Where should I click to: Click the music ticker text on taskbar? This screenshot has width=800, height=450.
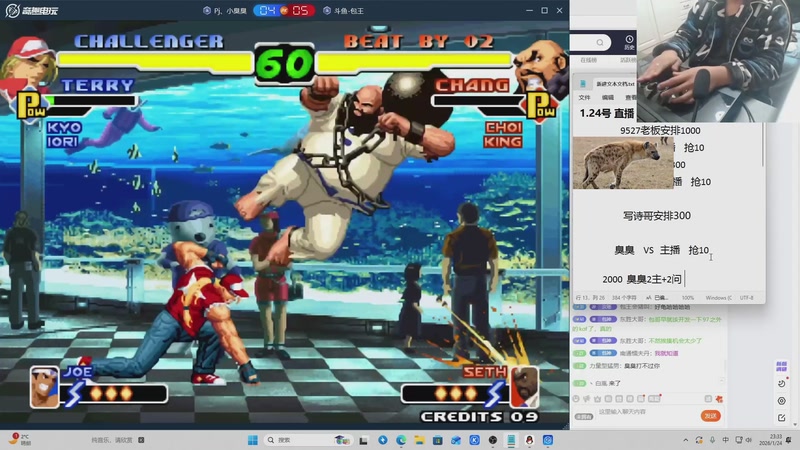112,440
